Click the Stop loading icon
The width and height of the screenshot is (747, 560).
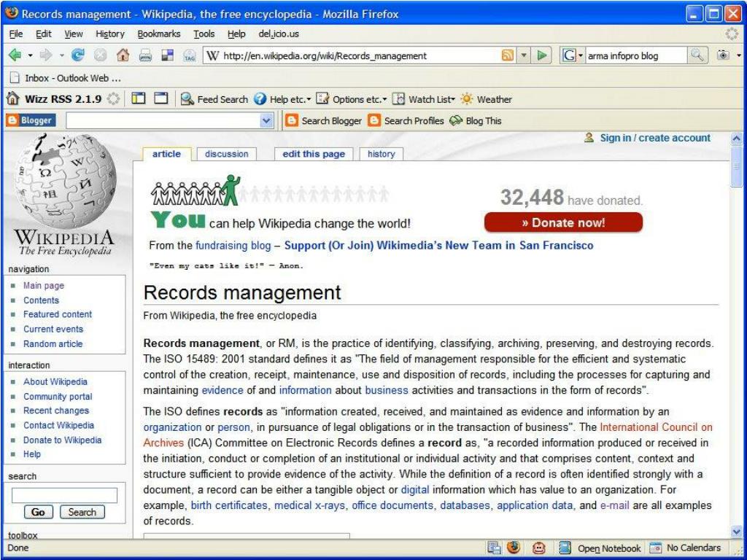(x=100, y=55)
